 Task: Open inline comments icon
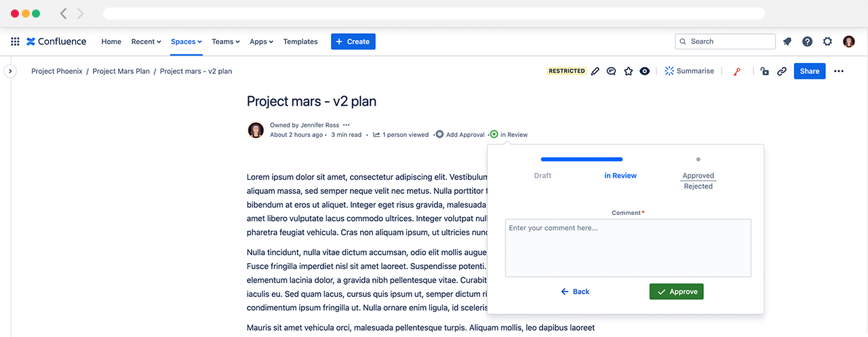tap(612, 71)
